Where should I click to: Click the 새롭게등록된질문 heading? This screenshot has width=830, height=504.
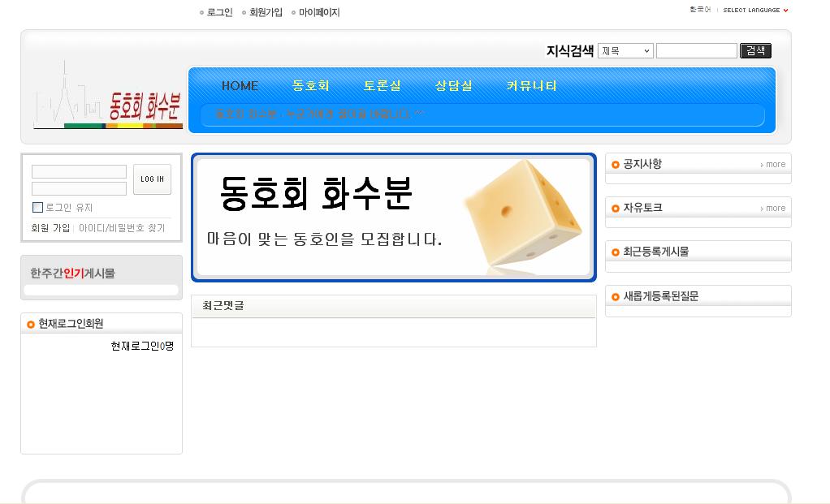(x=660, y=296)
